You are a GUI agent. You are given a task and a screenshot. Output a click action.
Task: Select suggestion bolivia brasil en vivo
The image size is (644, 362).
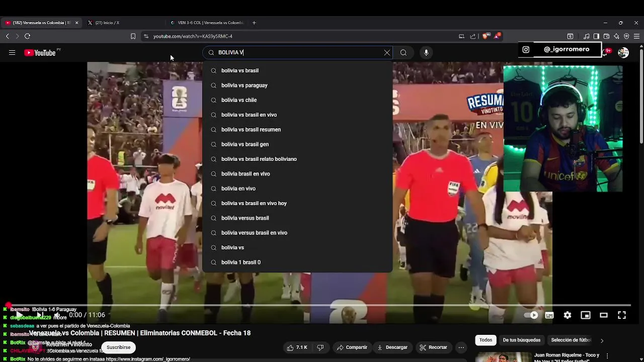click(x=297, y=174)
